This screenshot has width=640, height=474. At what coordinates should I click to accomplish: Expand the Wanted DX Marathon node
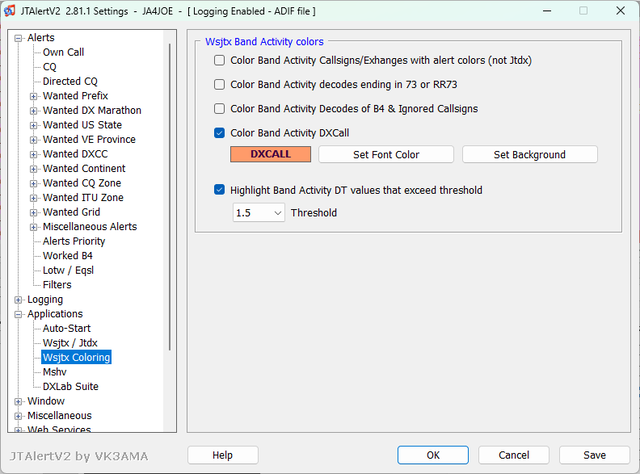click(x=33, y=111)
